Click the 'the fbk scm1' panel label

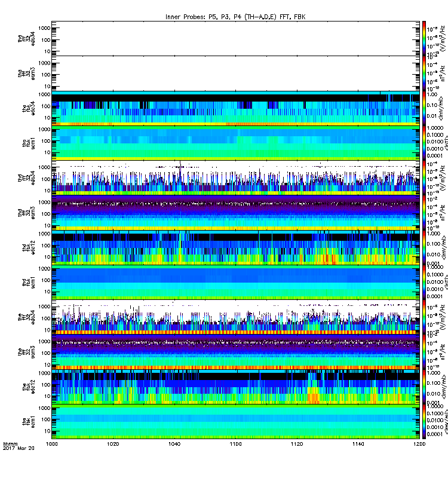[x=28, y=422]
